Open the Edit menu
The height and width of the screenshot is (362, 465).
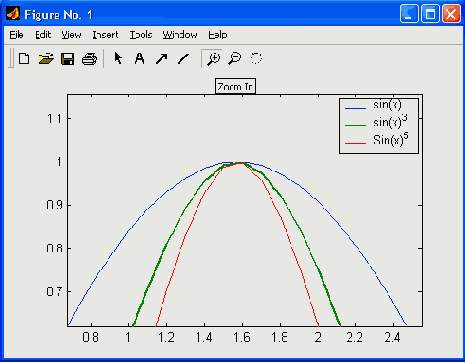coord(43,35)
